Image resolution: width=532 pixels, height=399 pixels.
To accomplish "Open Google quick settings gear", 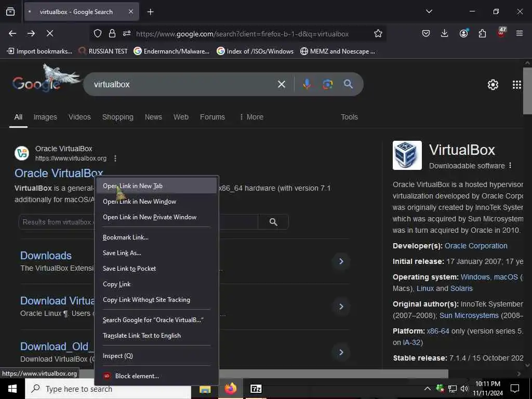I will (x=493, y=85).
